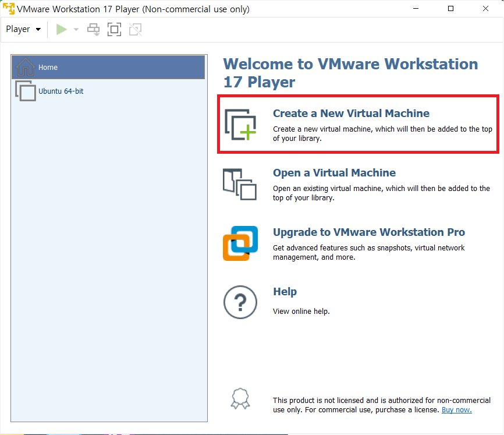Select Home in the library list
The width and height of the screenshot is (504, 435).
coord(108,67)
